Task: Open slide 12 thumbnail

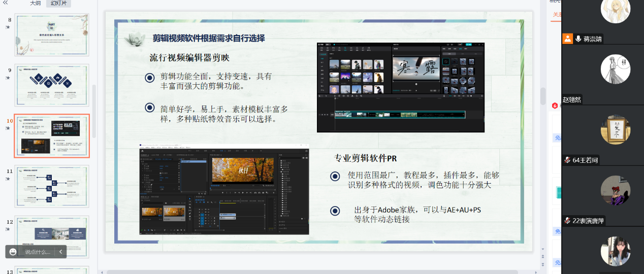Action: [51, 236]
